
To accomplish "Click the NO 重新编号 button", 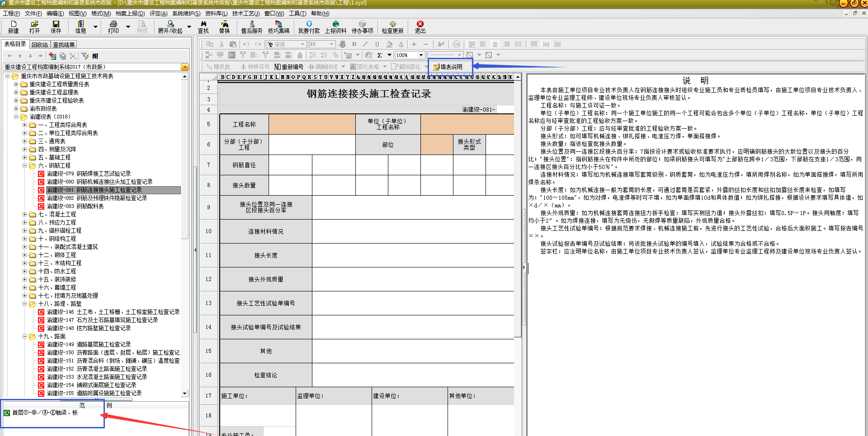I will [x=289, y=67].
